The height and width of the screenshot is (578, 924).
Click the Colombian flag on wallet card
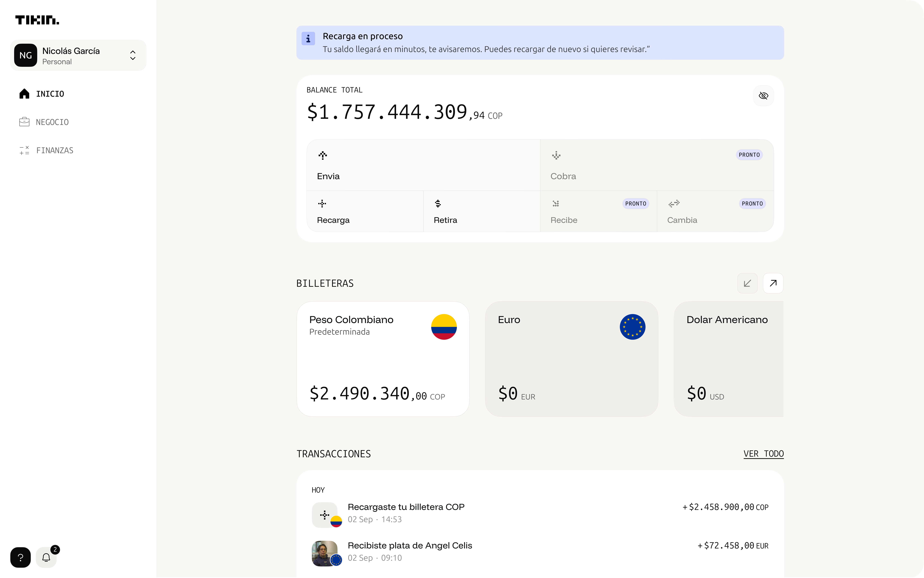click(444, 327)
